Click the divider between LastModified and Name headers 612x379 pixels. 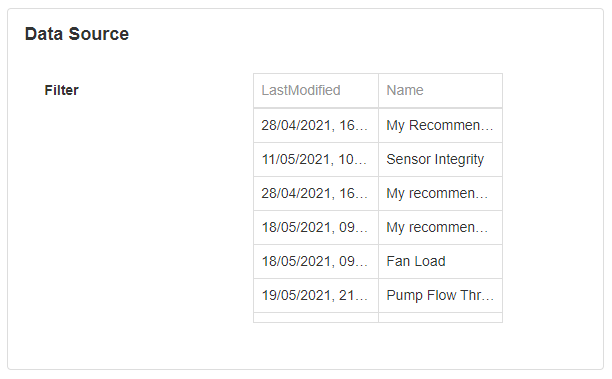tap(378, 91)
